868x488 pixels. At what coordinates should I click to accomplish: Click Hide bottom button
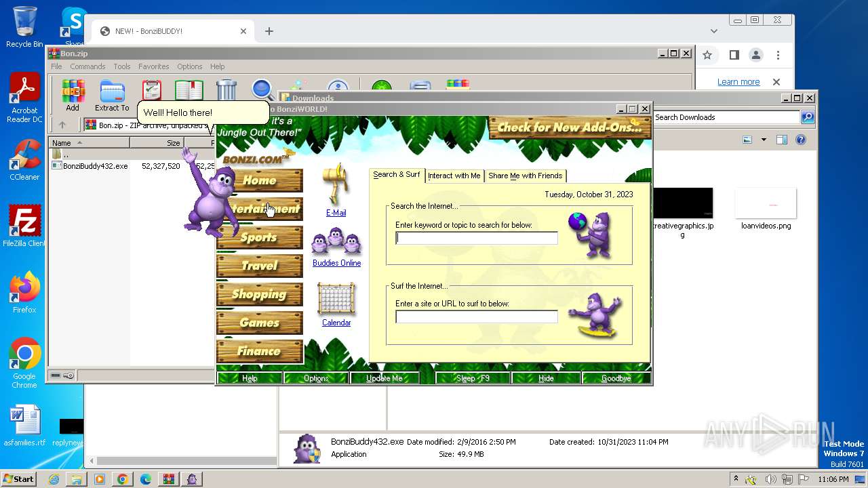(546, 378)
